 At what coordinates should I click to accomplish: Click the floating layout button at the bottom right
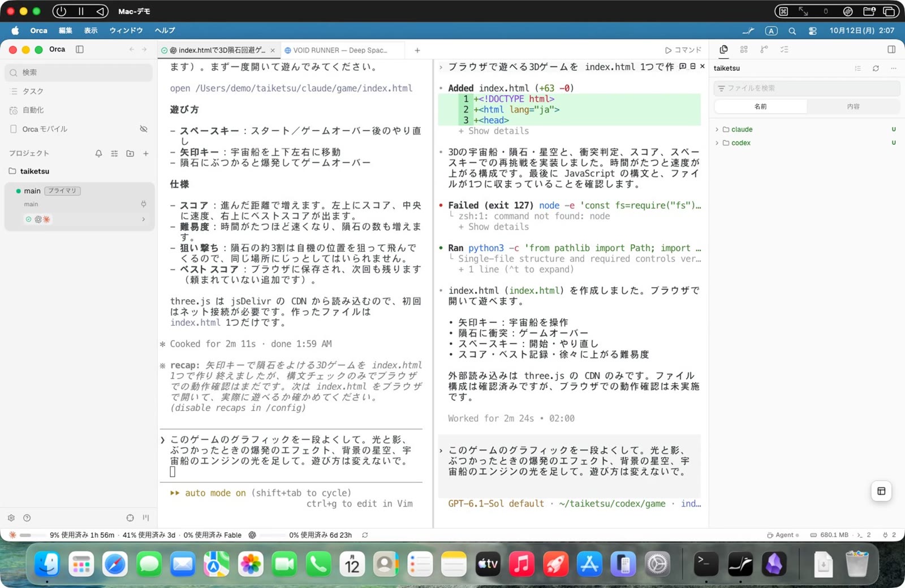click(881, 491)
